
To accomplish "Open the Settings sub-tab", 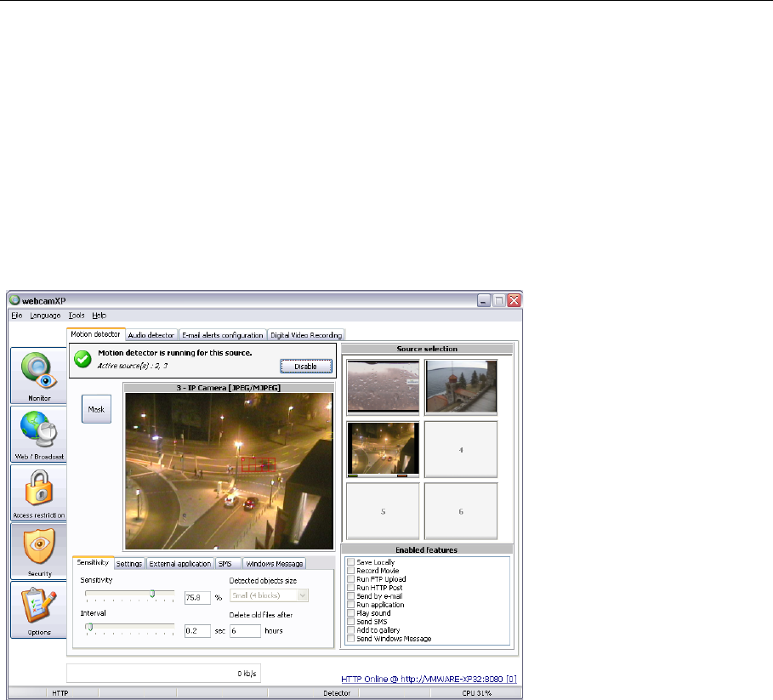I will (x=129, y=563).
